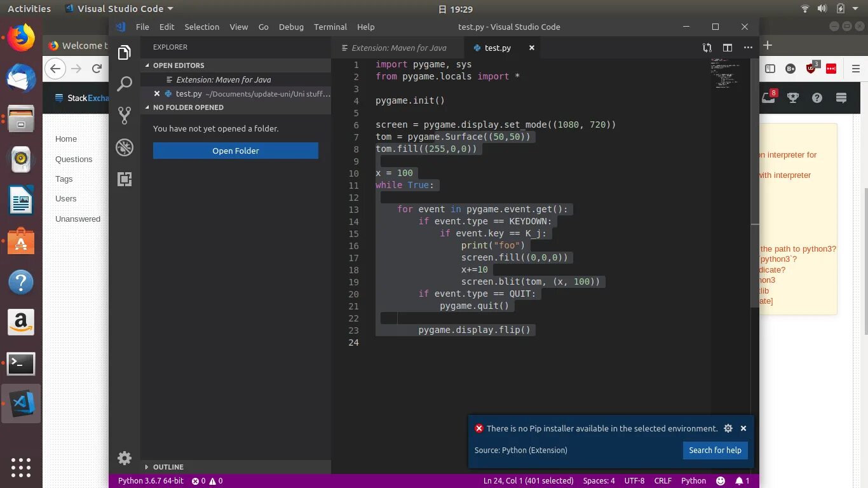The height and width of the screenshot is (488, 868).
Task: Show Applications grid in the Ubuntu dock
Action: [21, 467]
